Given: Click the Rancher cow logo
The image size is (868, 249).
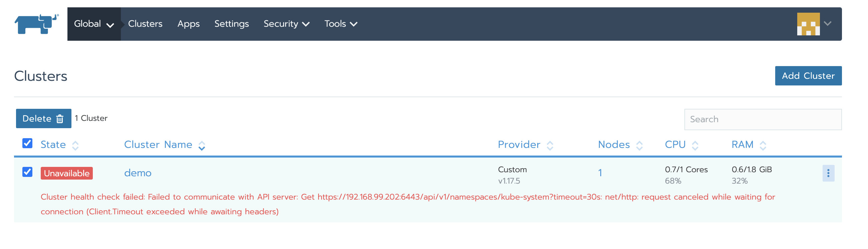Looking at the screenshot, I should coord(36,24).
